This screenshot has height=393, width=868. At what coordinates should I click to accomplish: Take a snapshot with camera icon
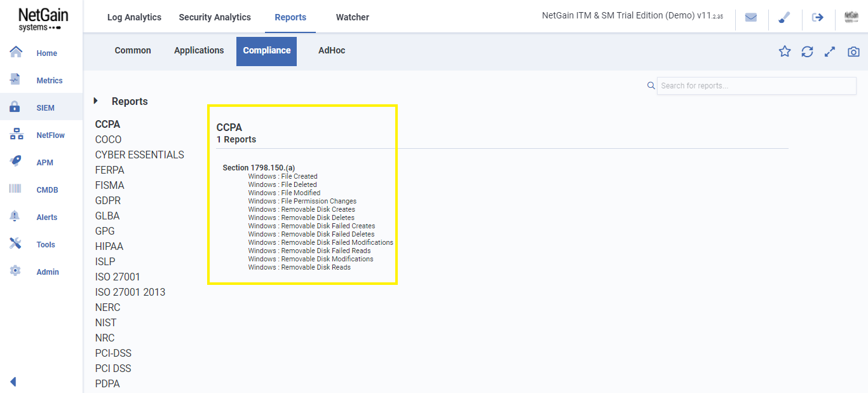coord(853,52)
